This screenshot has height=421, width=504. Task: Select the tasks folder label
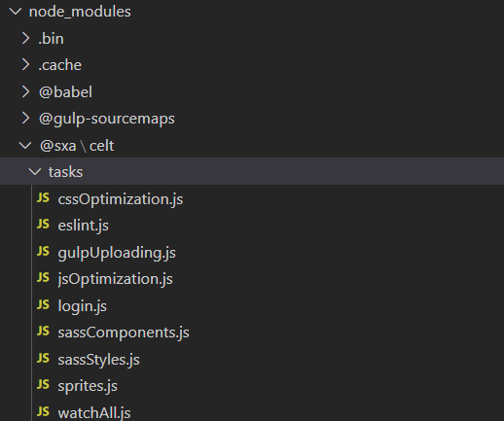[x=66, y=172]
